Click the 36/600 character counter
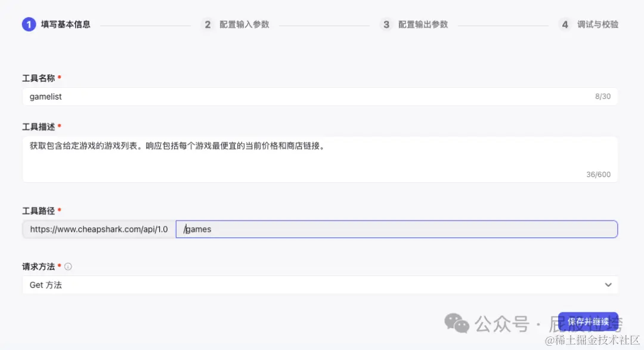 (x=599, y=174)
